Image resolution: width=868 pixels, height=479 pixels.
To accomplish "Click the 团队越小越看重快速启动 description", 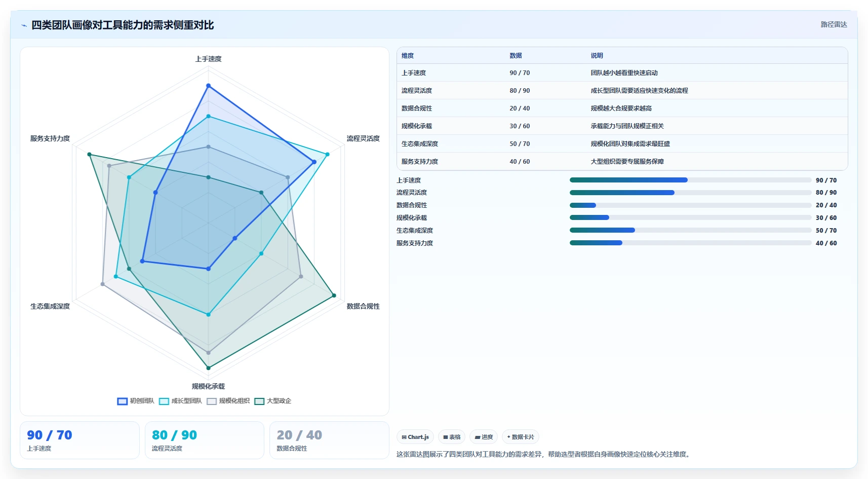I will tap(624, 73).
